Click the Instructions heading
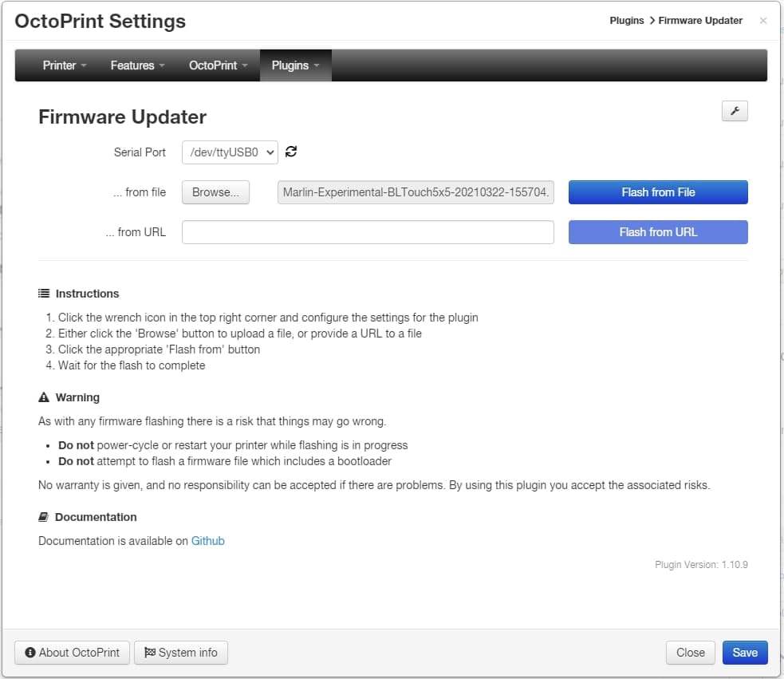Screen dimensions: 784x679 click(x=87, y=294)
